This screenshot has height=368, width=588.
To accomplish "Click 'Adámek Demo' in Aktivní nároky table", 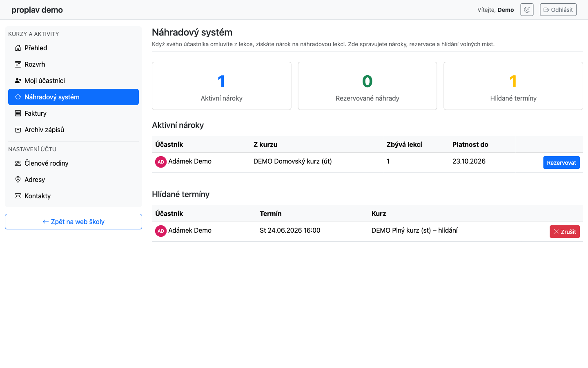I will tap(190, 161).
